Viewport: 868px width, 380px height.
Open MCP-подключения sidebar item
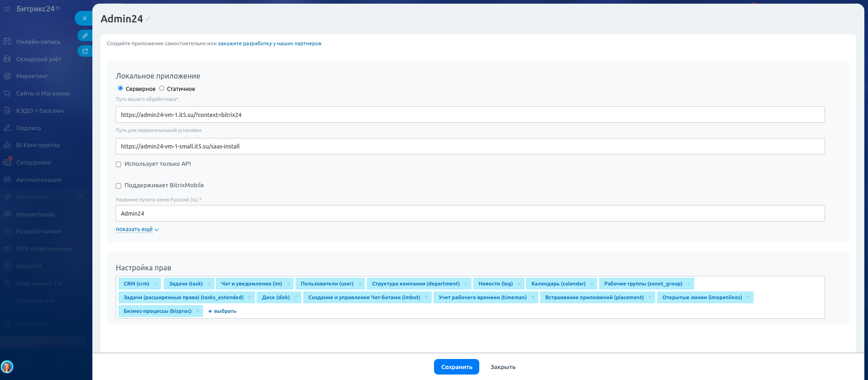click(43, 248)
